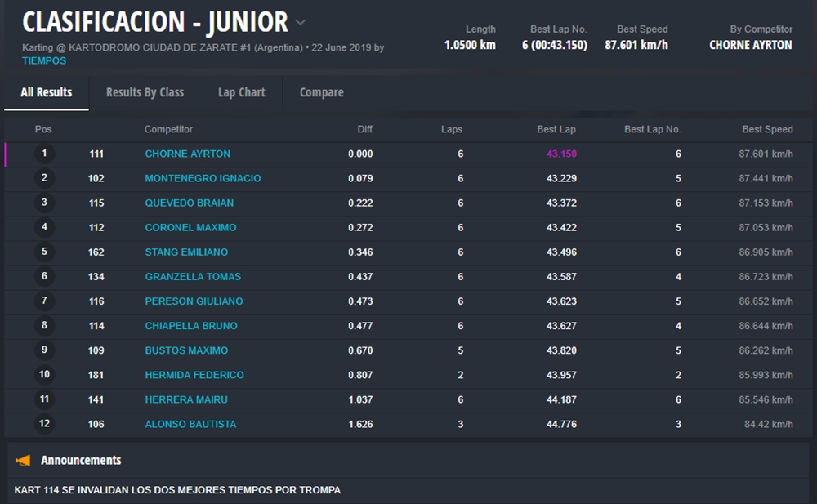Click the purple best lap time 43.150
This screenshot has width=817, height=504.
point(561,154)
